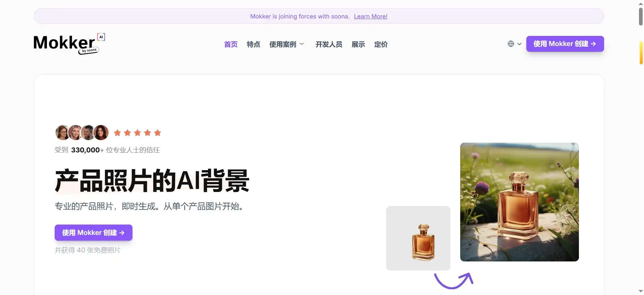Expand the 使用案例 menu chevron
This screenshot has height=295, width=644.
click(x=302, y=44)
